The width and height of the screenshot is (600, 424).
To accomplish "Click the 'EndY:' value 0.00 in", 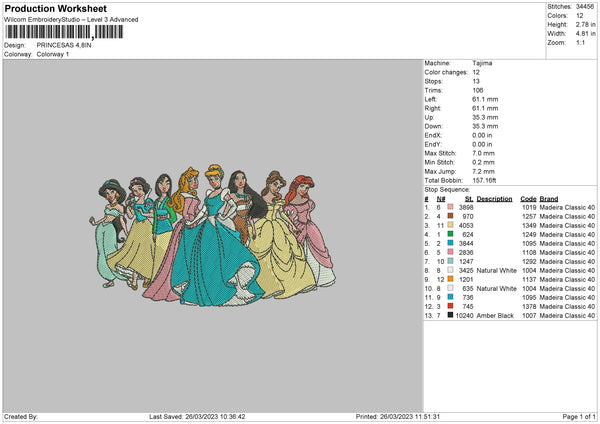I will coord(482,144).
